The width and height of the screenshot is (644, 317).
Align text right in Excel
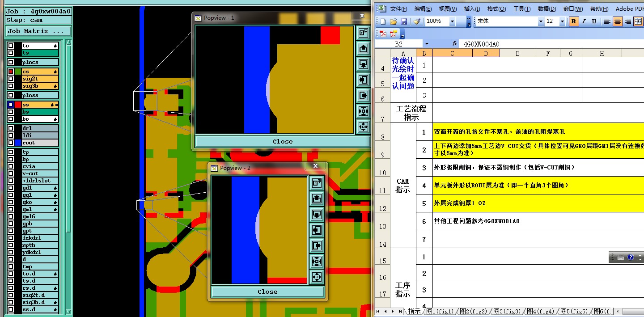[x=628, y=21]
